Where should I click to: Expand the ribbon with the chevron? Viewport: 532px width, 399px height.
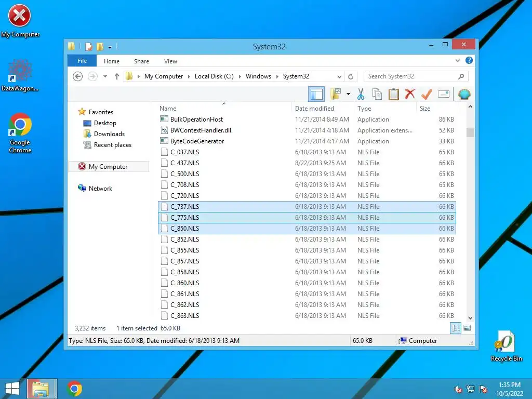pos(457,61)
